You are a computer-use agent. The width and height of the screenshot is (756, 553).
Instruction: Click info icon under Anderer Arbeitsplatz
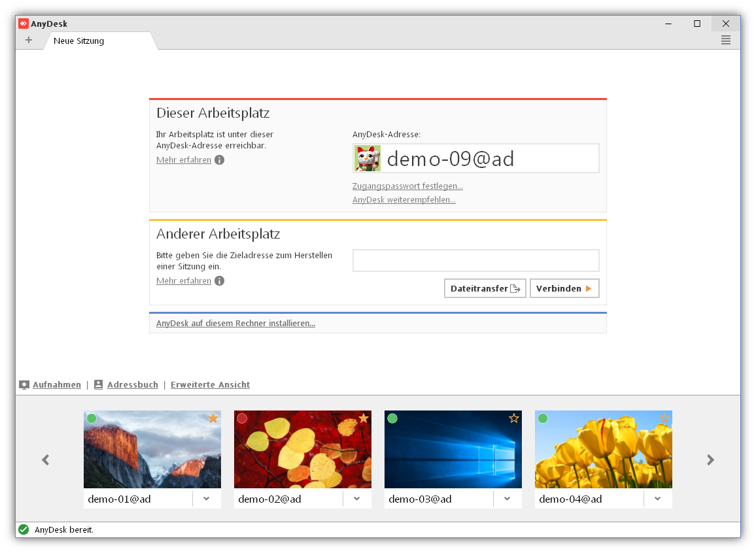[x=220, y=281]
